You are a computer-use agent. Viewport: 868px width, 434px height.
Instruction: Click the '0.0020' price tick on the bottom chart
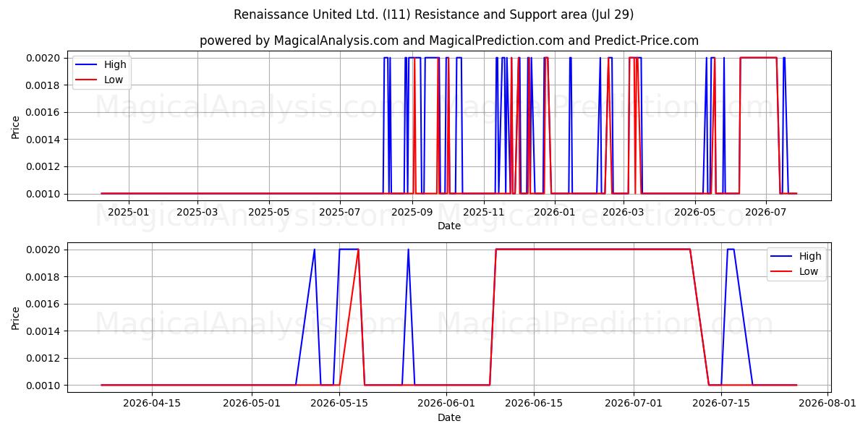tap(45, 250)
